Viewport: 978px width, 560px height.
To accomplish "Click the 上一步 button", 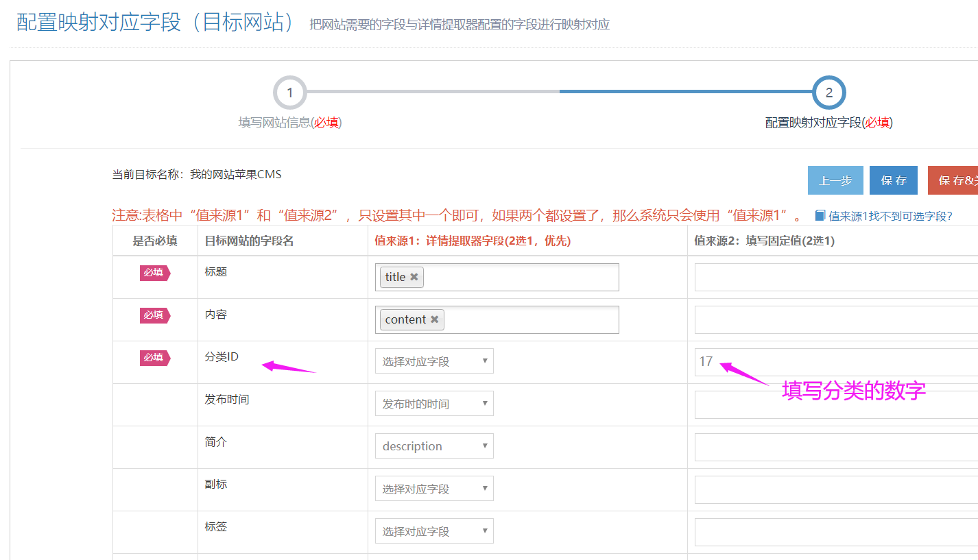I will [835, 180].
